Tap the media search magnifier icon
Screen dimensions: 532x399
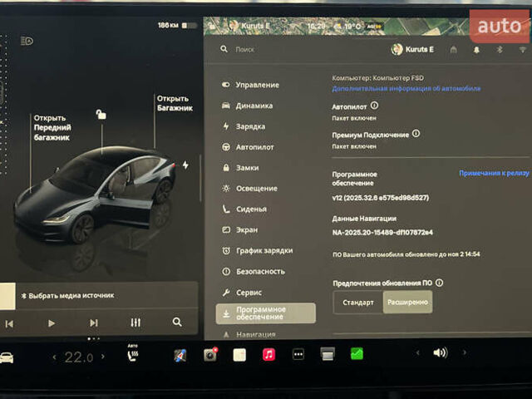point(177,323)
